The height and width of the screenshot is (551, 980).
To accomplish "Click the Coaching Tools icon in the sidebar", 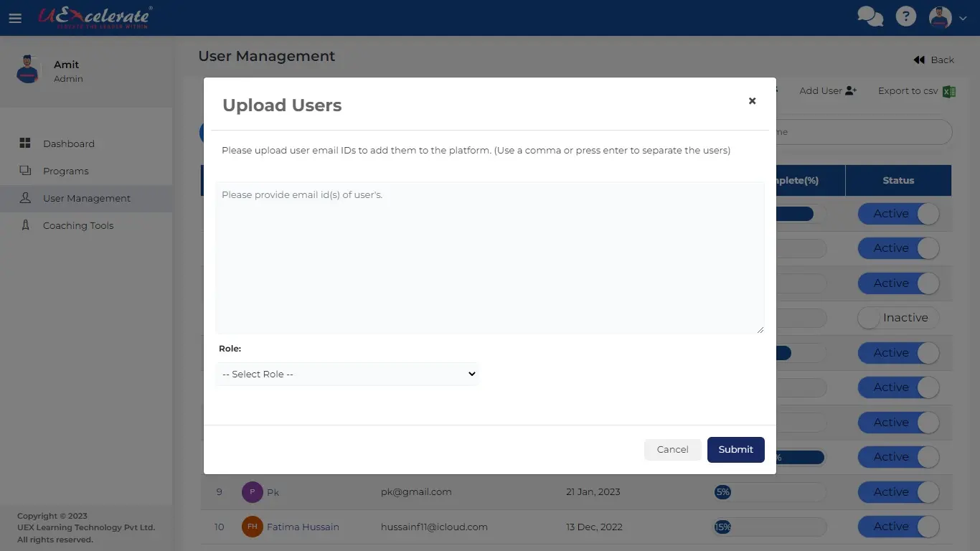I will 26,225.
